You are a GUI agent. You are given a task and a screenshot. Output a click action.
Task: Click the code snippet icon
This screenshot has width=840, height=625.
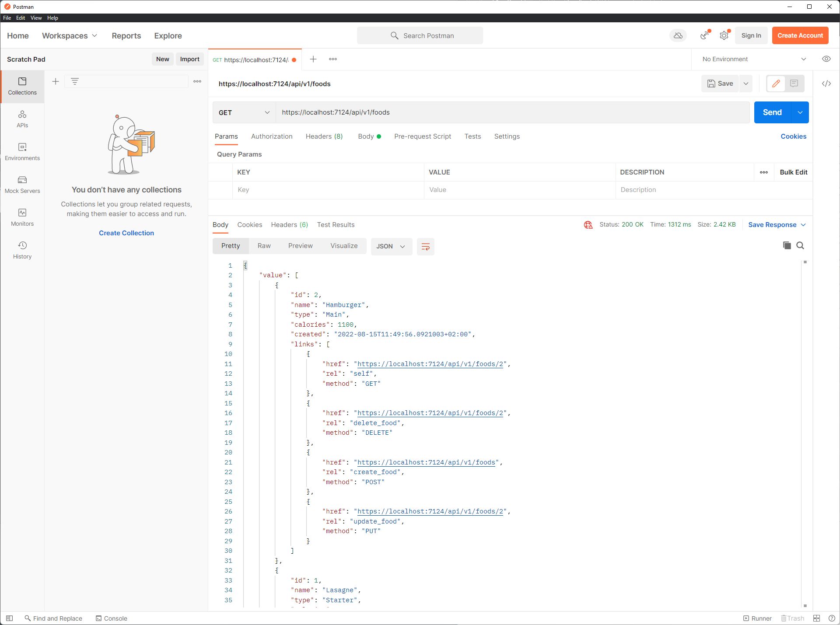827,84
